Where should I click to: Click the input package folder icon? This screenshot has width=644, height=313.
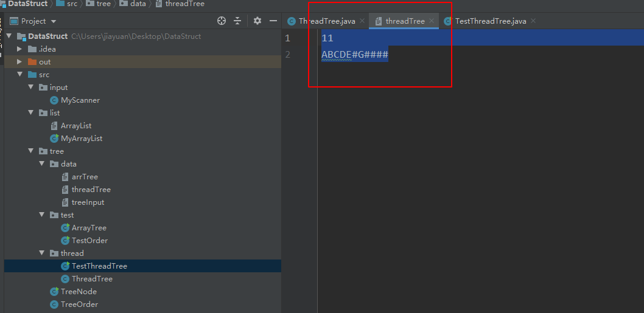tap(43, 88)
